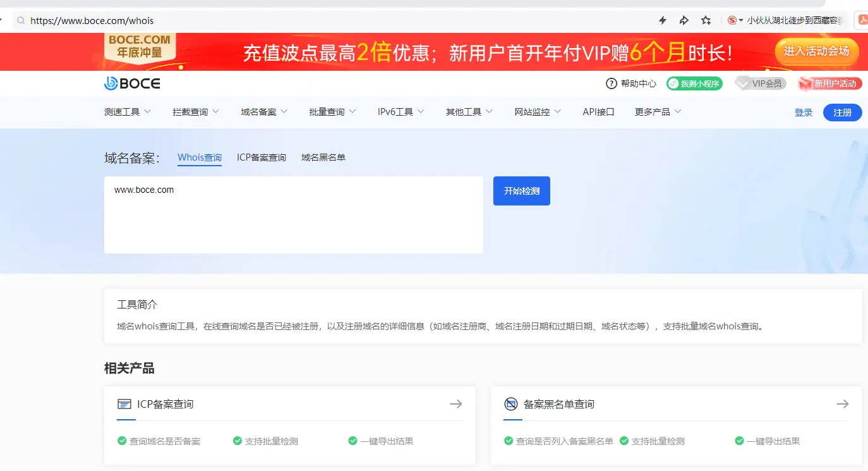The image size is (868, 471).
Task: Click the arrow on the 备案黑名单查询 card
Action: click(x=842, y=404)
